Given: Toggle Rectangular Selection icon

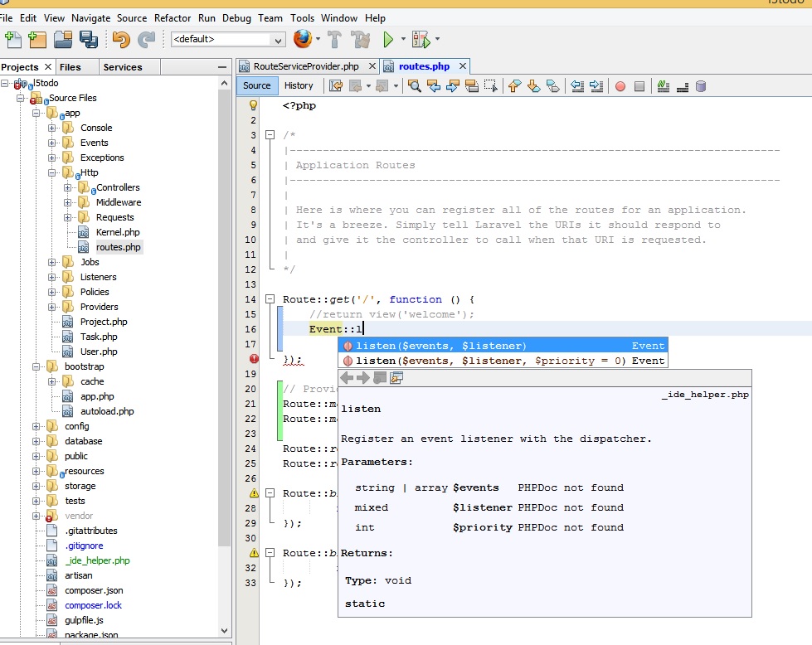Looking at the screenshot, I should (x=490, y=86).
